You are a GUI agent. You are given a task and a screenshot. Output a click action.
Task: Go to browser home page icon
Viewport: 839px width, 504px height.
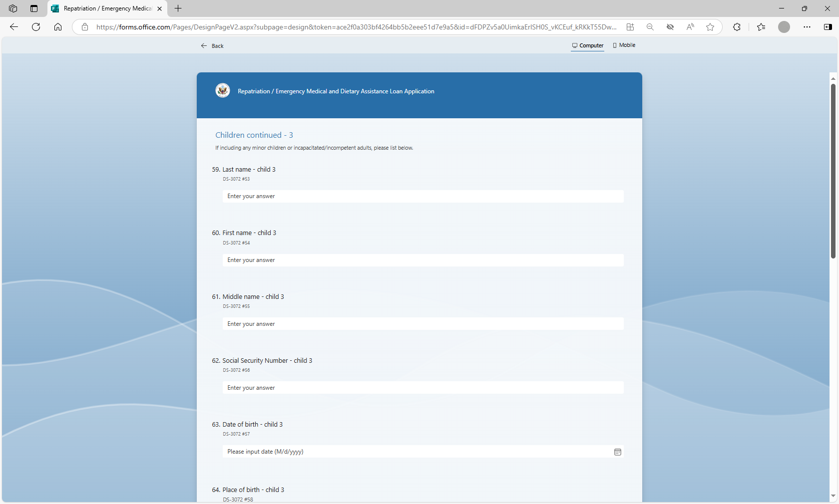coord(58,27)
